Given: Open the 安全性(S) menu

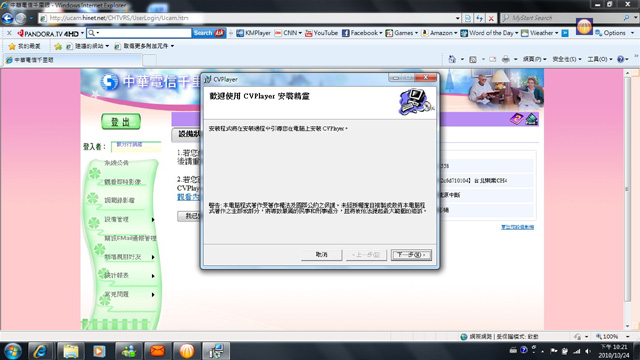Looking at the screenshot, I should (567, 59).
